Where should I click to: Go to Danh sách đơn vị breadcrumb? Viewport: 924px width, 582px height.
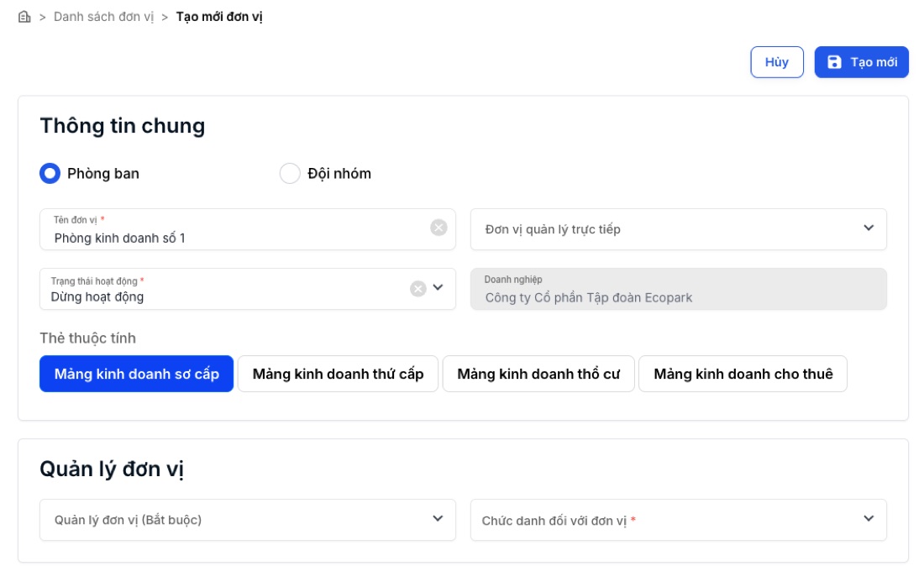pyautogui.click(x=103, y=17)
